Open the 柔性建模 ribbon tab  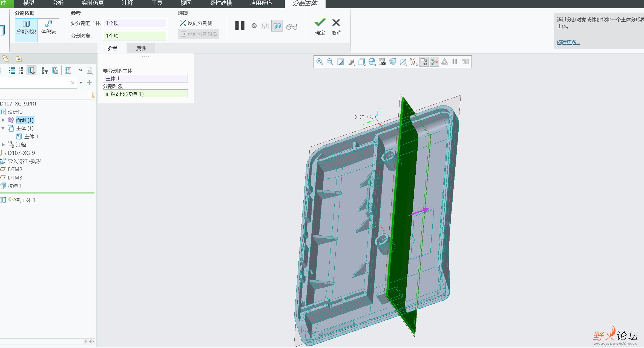point(221,3)
